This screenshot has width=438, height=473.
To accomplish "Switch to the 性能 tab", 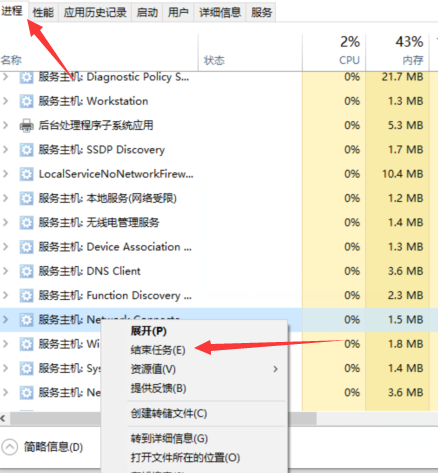I will coord(43,13).
